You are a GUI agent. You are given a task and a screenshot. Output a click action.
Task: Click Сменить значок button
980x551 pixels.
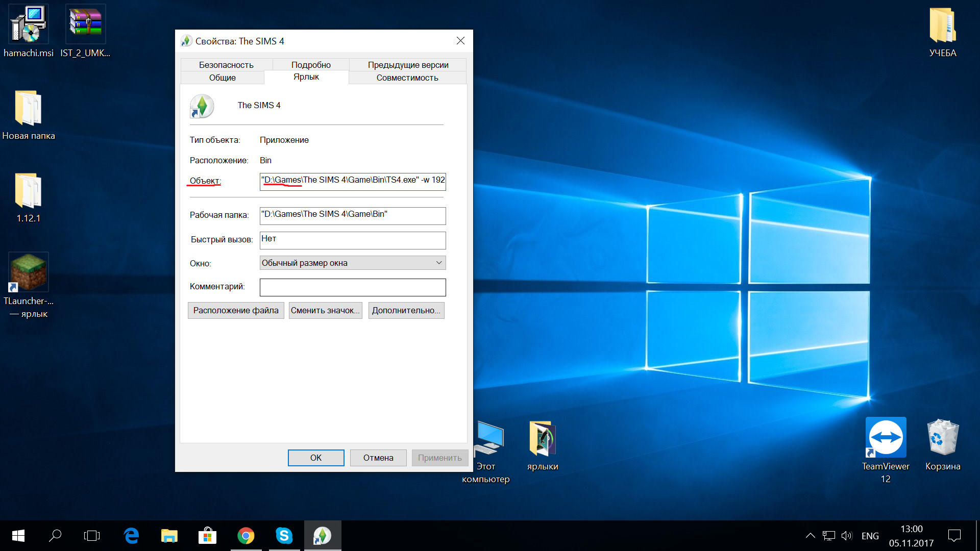pyautogui.click(x=325, y=310)
